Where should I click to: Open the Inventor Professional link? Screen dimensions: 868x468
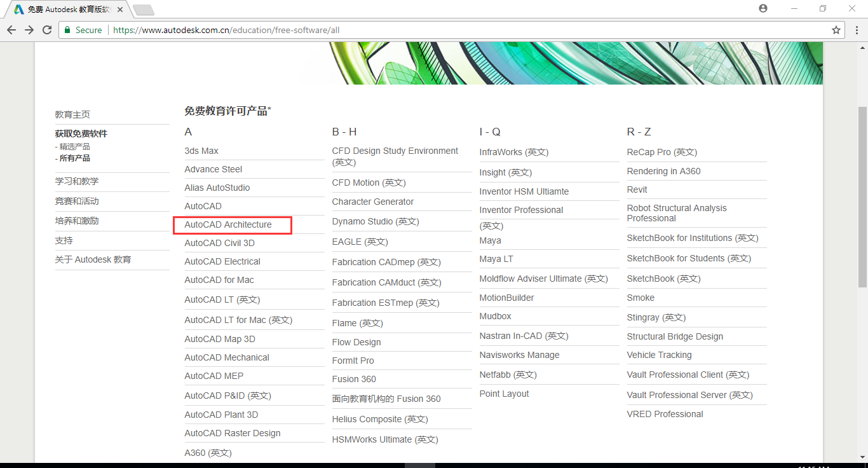pyautogui.click(x=521, y=210)
